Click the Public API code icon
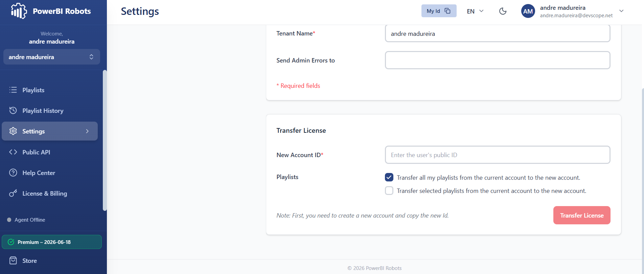Screen dimensions: 644x274 coord(13,152)
